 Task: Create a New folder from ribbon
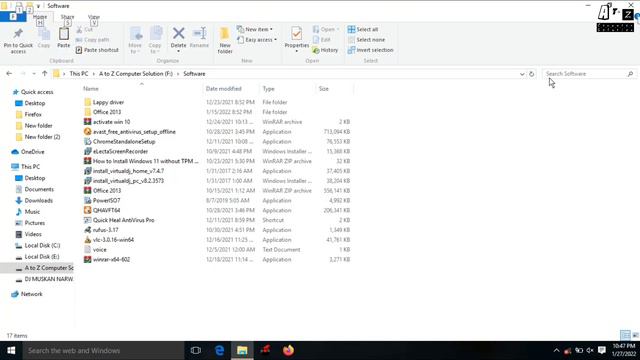pos(225,40)
